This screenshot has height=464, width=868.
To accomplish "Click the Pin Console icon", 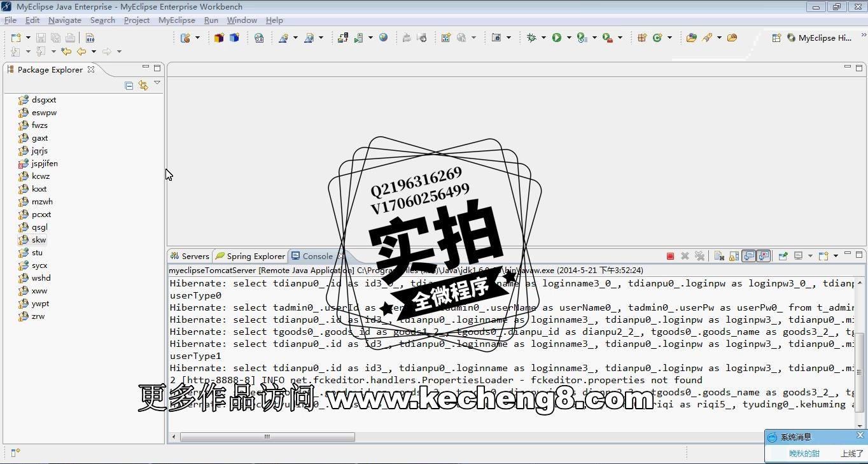I will [783, 256].
